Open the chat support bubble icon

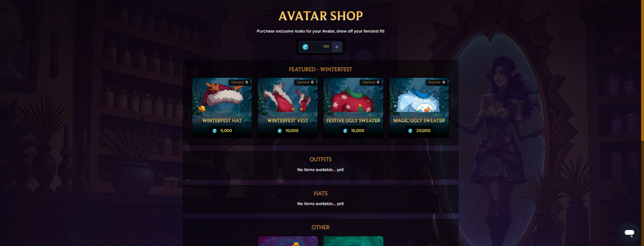click(629, 233)
